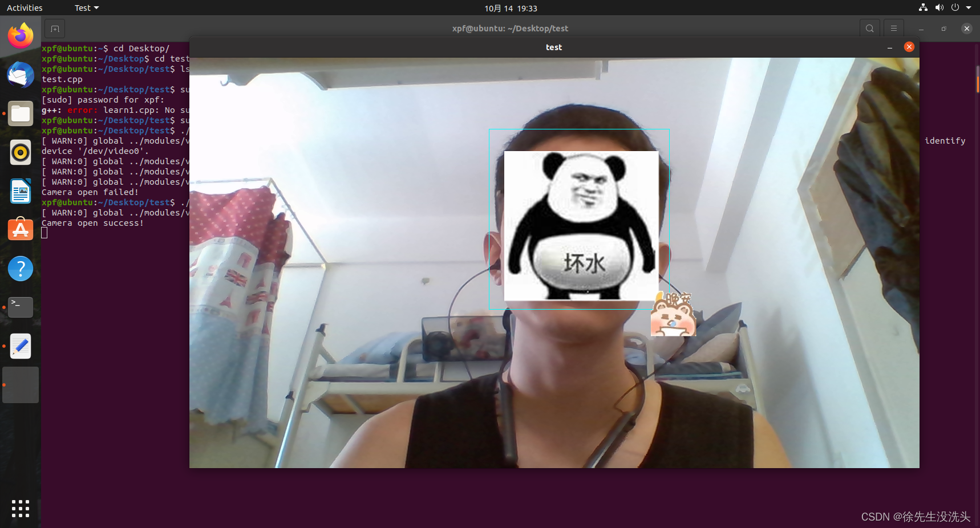Open the clock and calendar panel
Viewport: 980px width, 528px height.
click(x=511, y=8)
